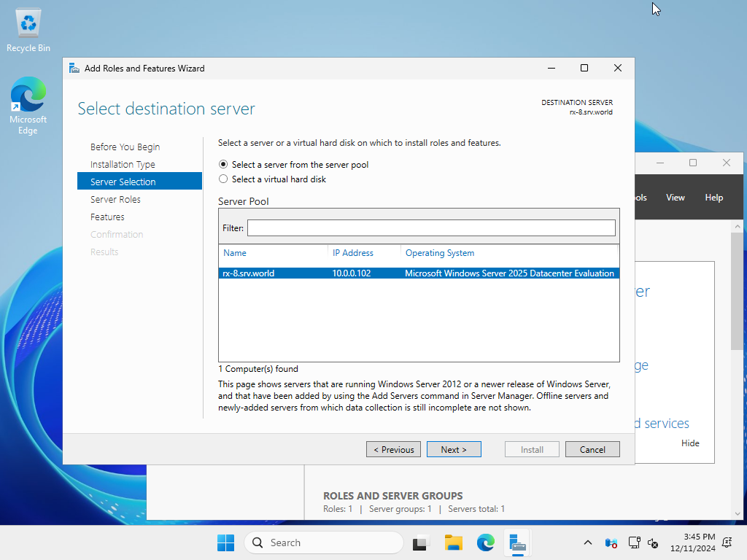
Task: Open Task View on the taskbar
Action: pos(419,542)
